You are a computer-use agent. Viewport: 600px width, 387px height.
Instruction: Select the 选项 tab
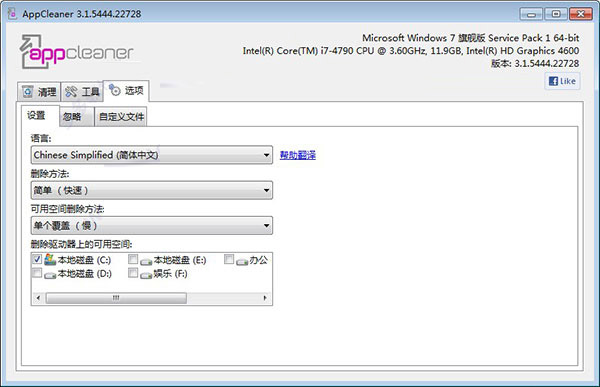point(126,91)
